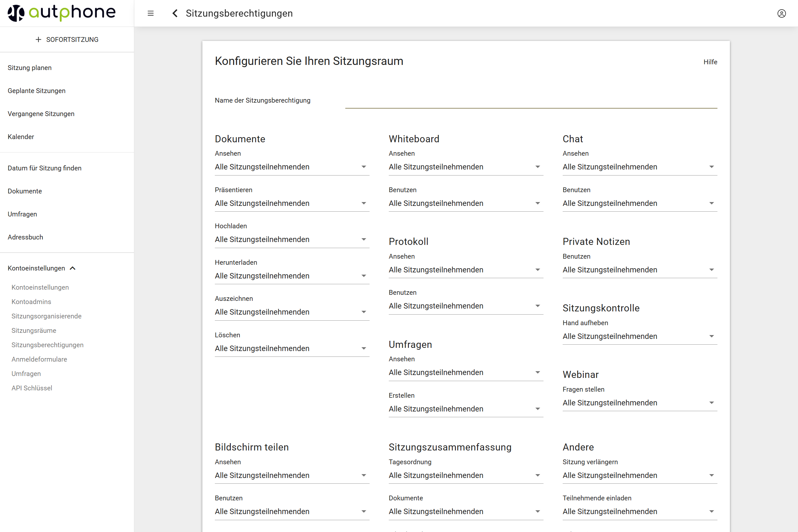Collapse the Kontoeinstellungen chevron

[73, 268]
